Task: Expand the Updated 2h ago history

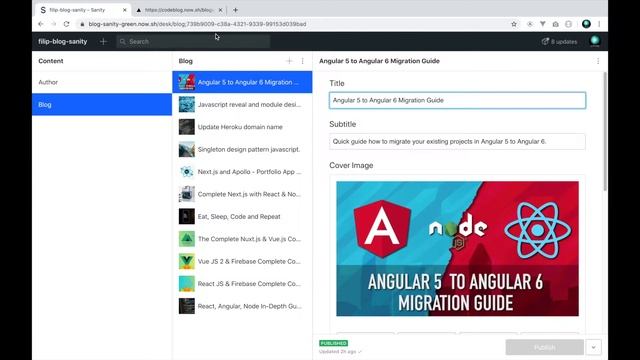Action: click(340, 351)
